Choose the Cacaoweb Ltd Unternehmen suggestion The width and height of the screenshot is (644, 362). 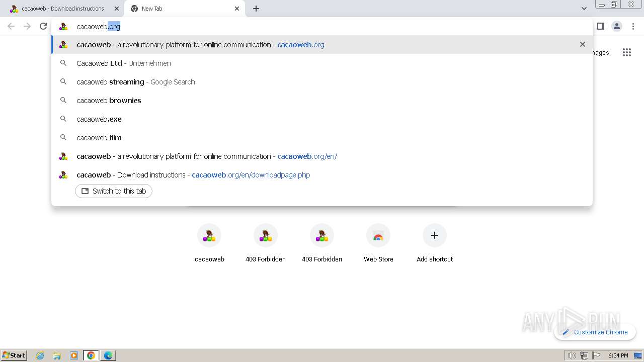click(322, 63)
